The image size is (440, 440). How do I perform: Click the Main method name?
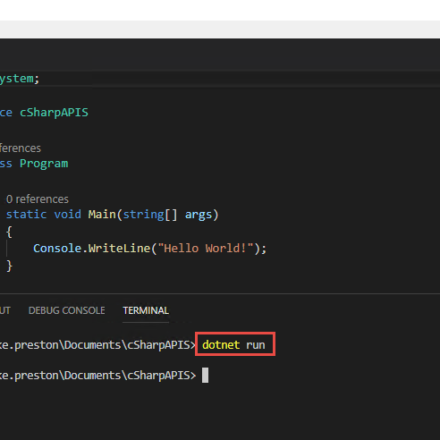[102, 214]
